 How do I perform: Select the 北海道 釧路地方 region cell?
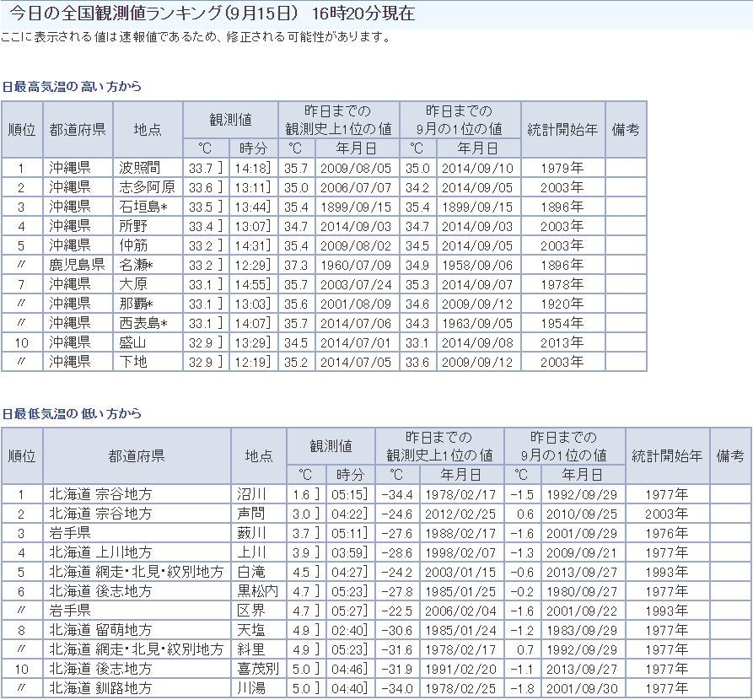click(100, 688)
